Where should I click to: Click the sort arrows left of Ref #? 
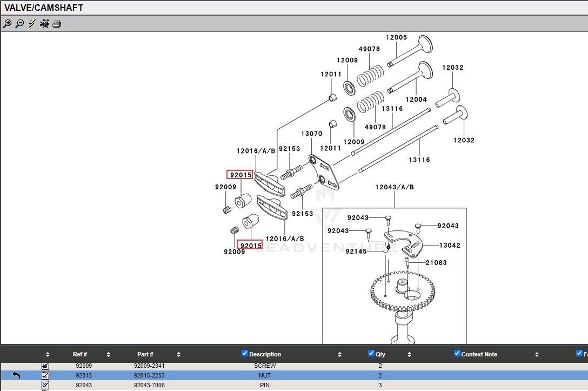tap(48, 355)
